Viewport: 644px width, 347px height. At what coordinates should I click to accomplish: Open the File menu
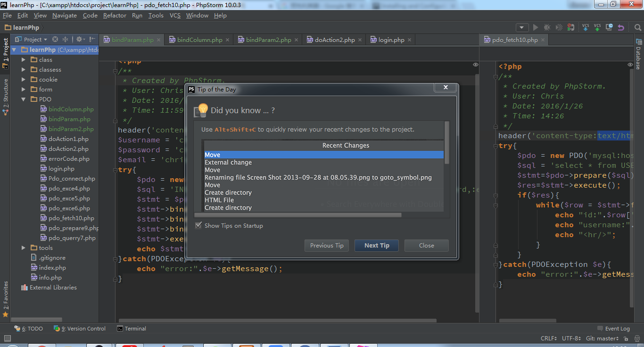click(x=7, y=16)
